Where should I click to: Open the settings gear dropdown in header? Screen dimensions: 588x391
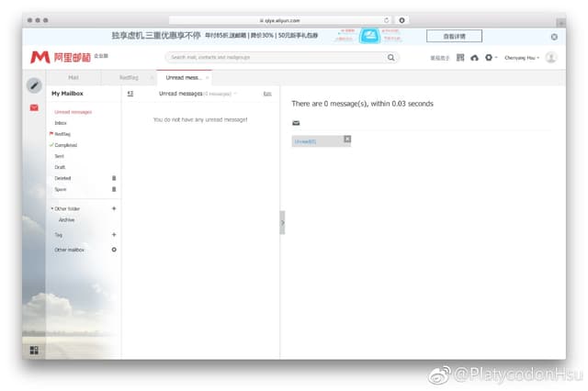(x=489, y=57)
